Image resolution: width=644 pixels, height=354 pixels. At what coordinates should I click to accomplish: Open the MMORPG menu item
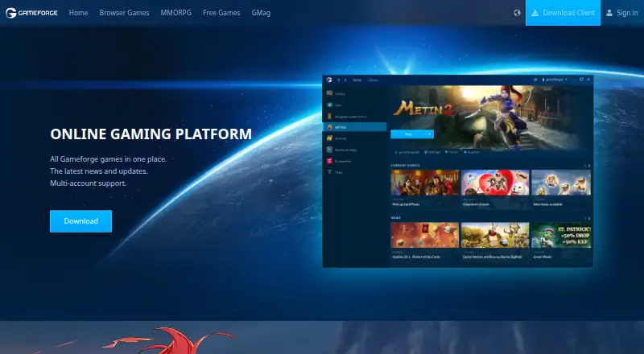click(175, 13)
